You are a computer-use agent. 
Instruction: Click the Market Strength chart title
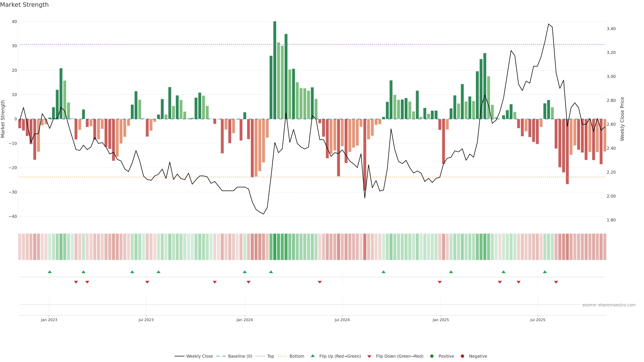pos(24,5)
